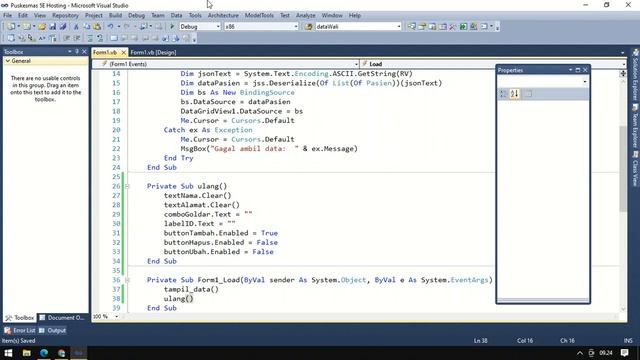This screenshot has height=360, width=640.
Task: Switch to Form1.vb [Design] tab
Action: tap(153, 52)
